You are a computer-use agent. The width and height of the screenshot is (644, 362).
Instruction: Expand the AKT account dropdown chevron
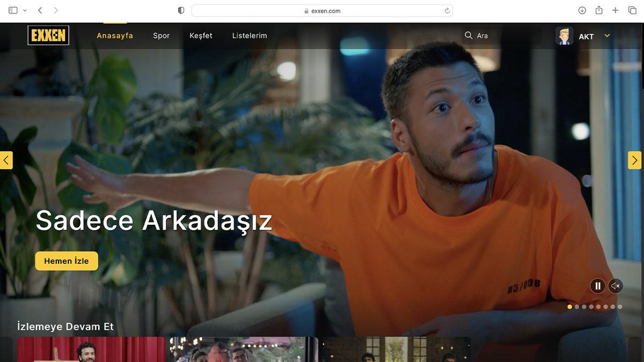(x=606, y=36)
